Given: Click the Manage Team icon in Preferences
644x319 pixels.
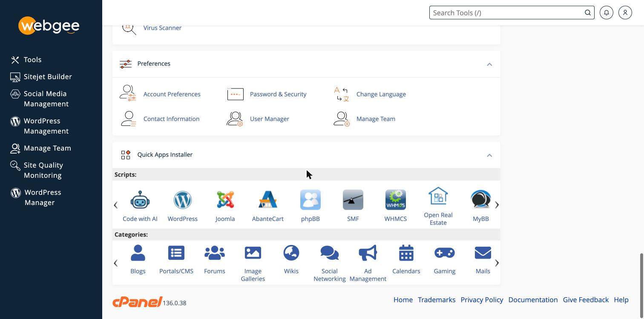Looking at the screenshot, I should click(341, 119).
